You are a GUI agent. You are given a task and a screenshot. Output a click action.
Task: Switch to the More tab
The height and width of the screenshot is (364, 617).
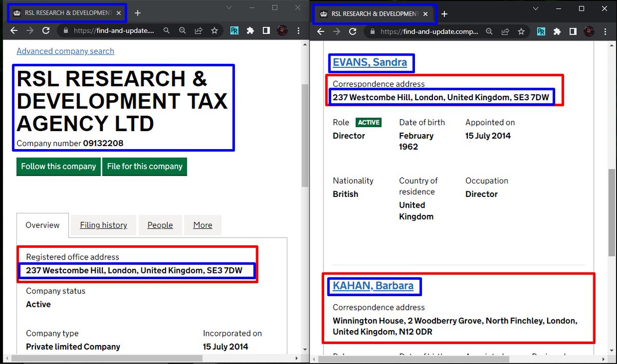[x=203, y=225]
